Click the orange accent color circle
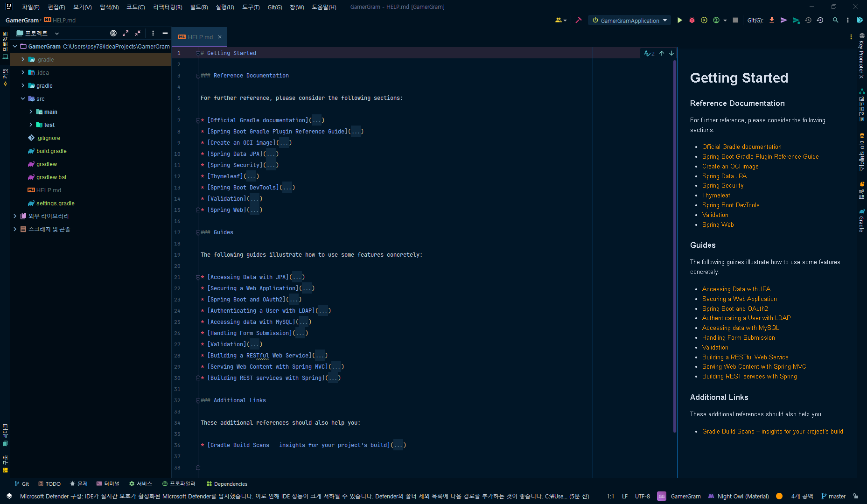This screenshot has height=504, width=867. coord(779,496)
